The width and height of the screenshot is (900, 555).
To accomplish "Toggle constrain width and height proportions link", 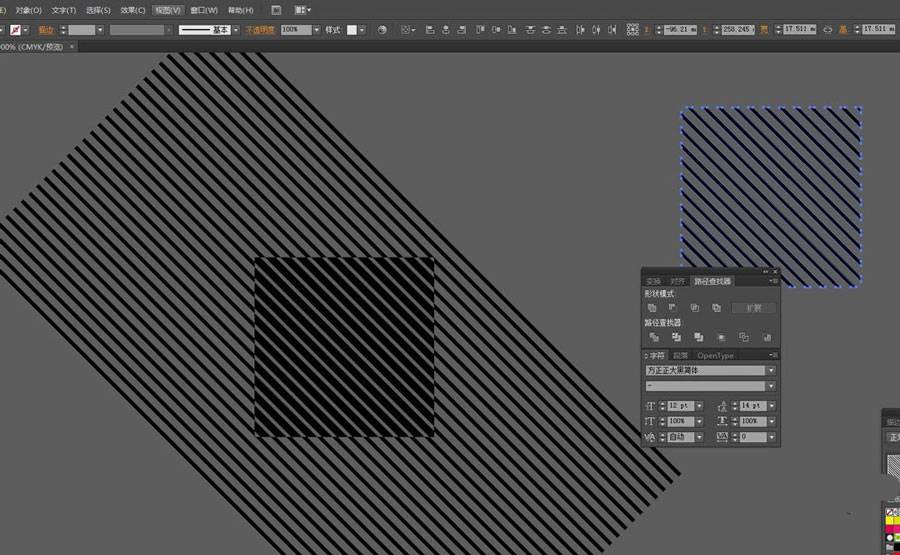I will pos(827,30).
